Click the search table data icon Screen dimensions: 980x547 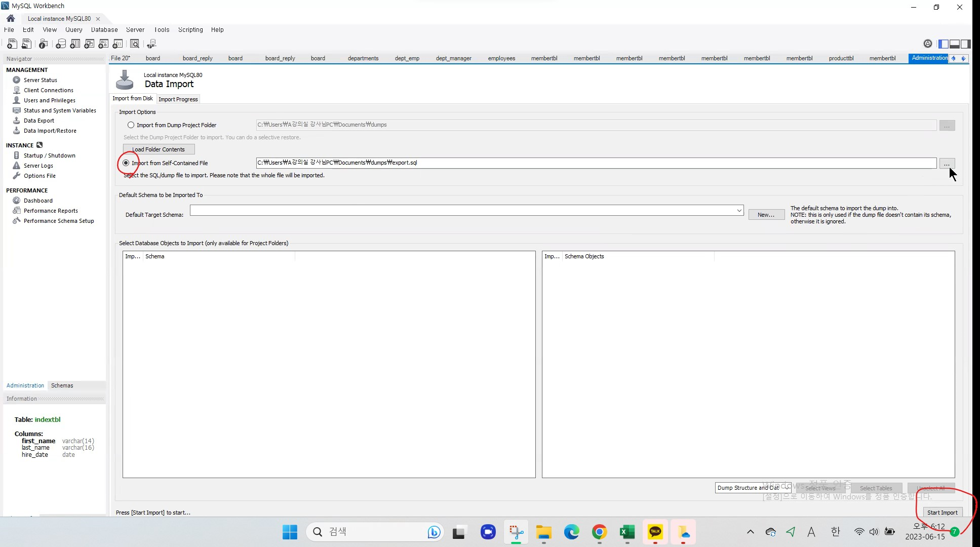tap(135, 44)
